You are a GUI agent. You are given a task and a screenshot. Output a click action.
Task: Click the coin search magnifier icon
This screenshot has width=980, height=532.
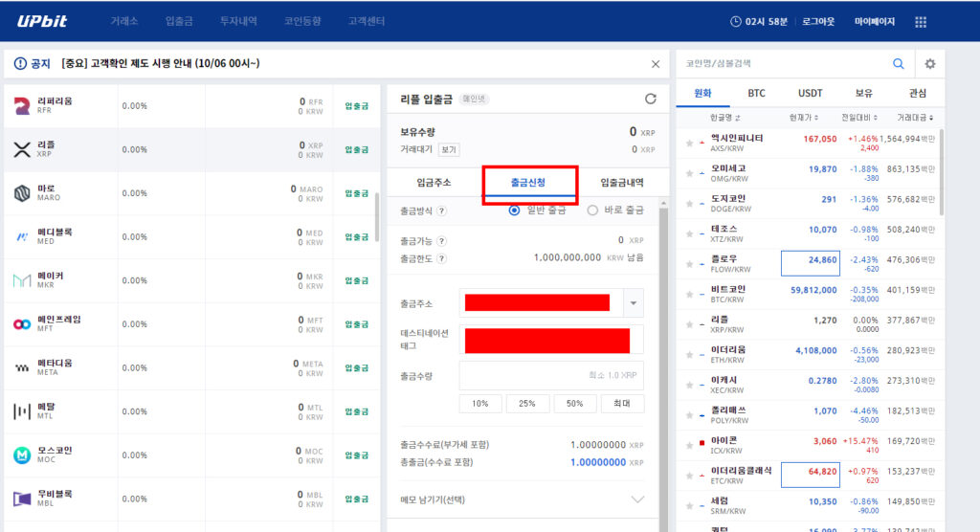[x=898, y=63]
